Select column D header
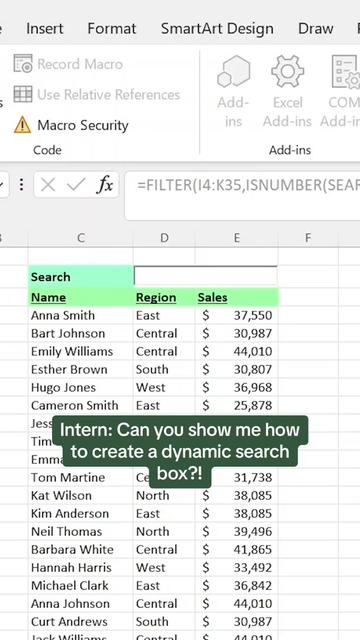This screenshot has width=360, height=640. coord(164,238)
